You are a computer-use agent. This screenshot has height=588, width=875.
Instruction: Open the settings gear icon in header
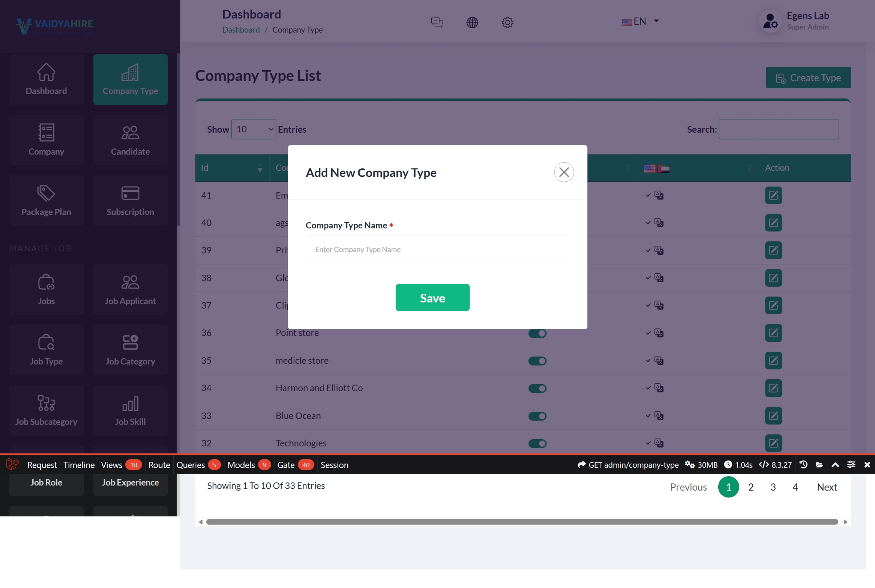click(x=507, y=22)
